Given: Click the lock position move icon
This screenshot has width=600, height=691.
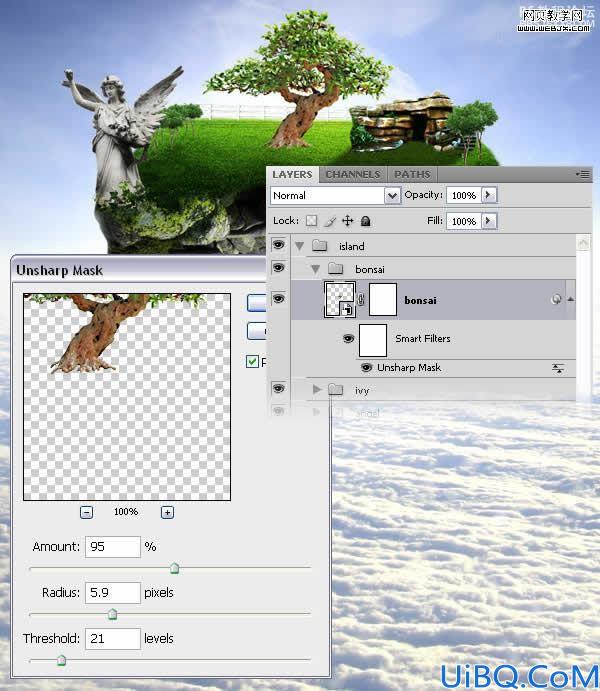Looking at the screenshot, I should click(348, 220).
